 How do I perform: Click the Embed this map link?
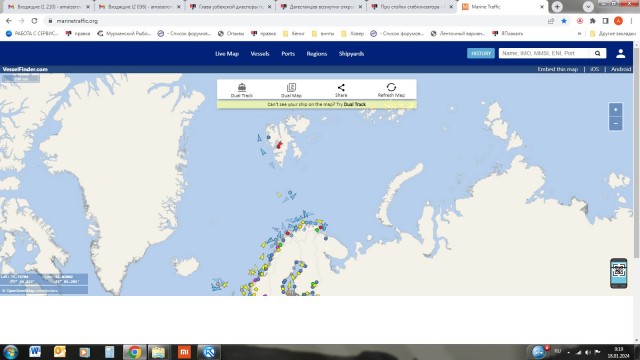coord(558,69)
